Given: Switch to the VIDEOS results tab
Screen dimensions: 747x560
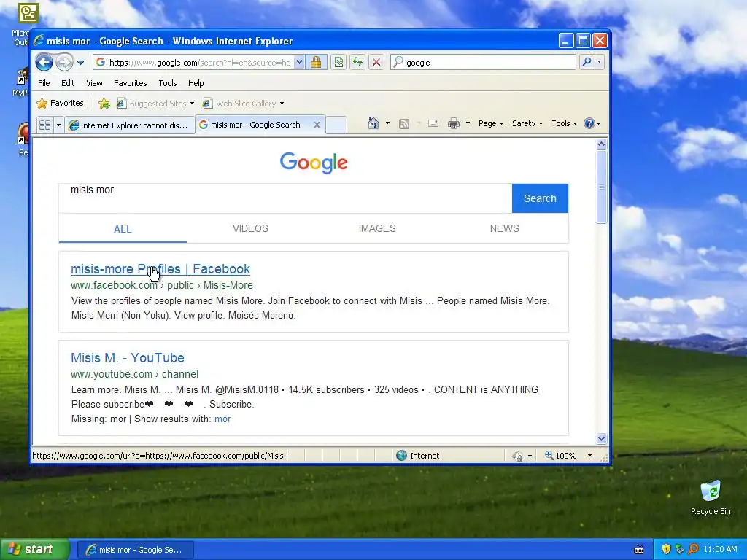Looking at the screenshot, I should point(251,228).
